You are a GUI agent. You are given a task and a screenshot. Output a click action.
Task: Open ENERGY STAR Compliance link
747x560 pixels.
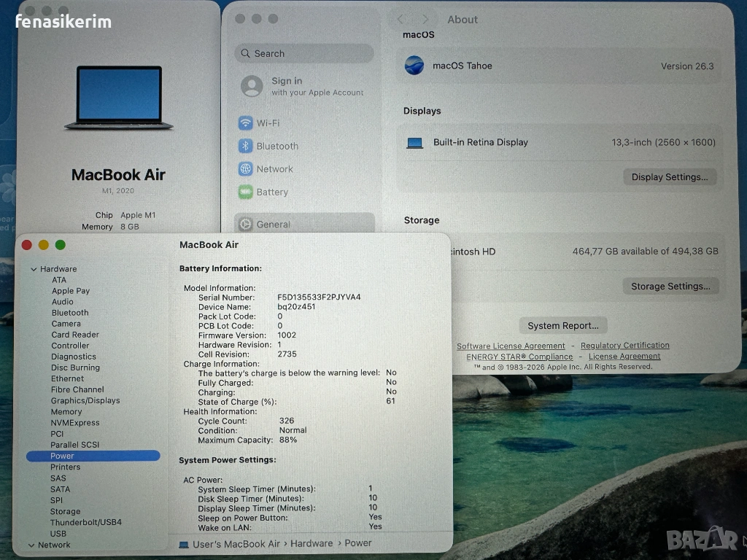click(x=519, y=357)
